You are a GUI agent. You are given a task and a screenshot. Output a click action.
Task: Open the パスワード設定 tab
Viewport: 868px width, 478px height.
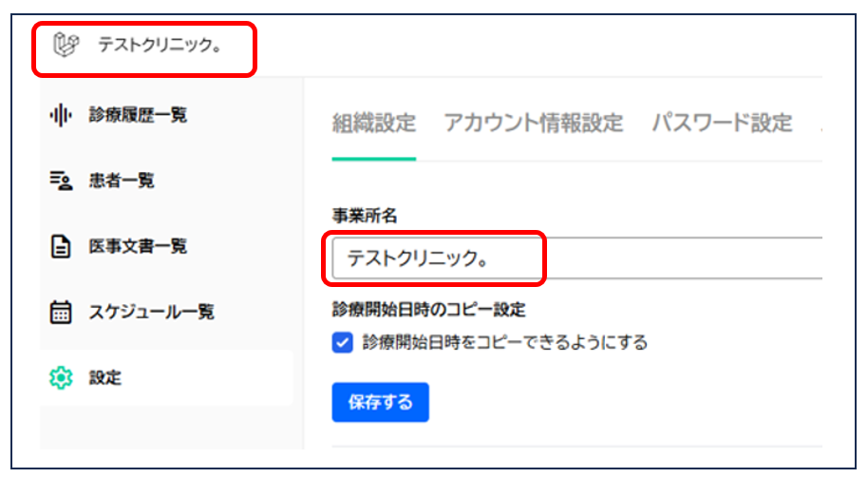click(x=721, y=123)
